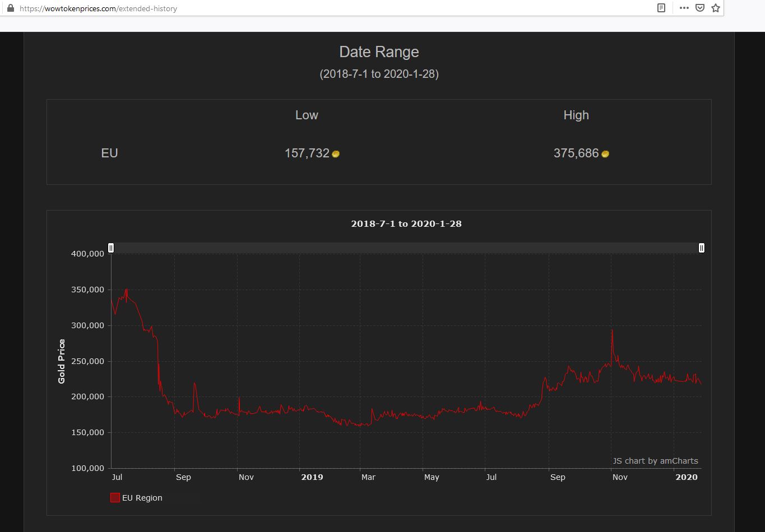This screenshot has width=765, height=532.
Task: Click the 200,000 y-axis label
Action: 88,396
